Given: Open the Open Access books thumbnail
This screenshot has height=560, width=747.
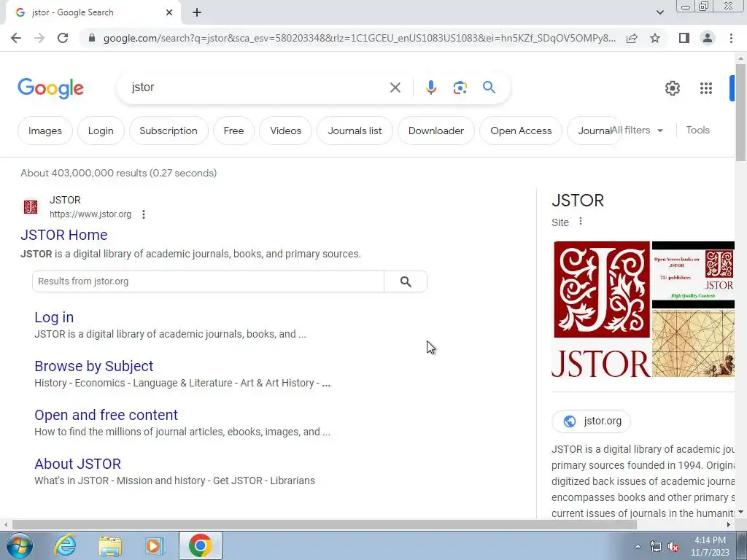Looking at the screenshot, I should click(693, 275).
